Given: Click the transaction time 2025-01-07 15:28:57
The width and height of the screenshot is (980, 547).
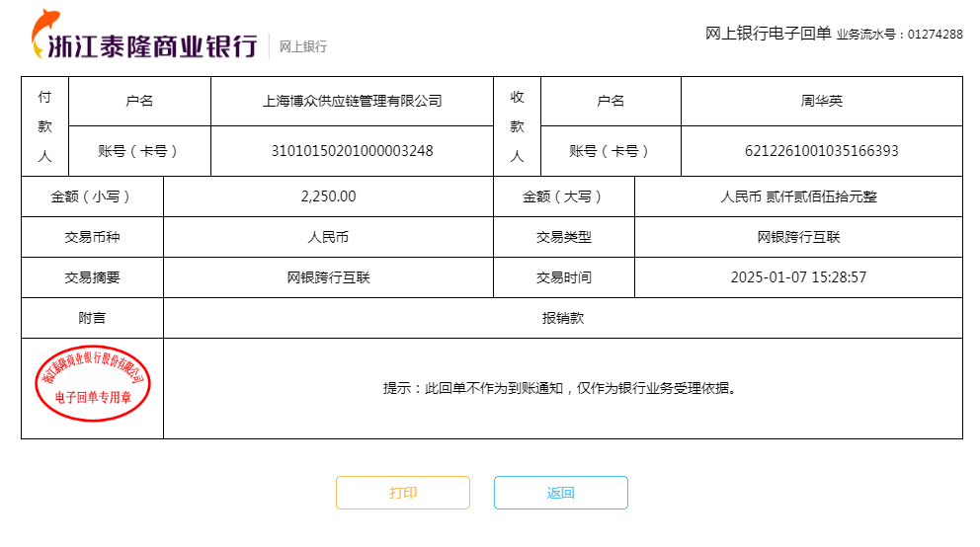Looking at the screenshot, I should coord(798,277).
